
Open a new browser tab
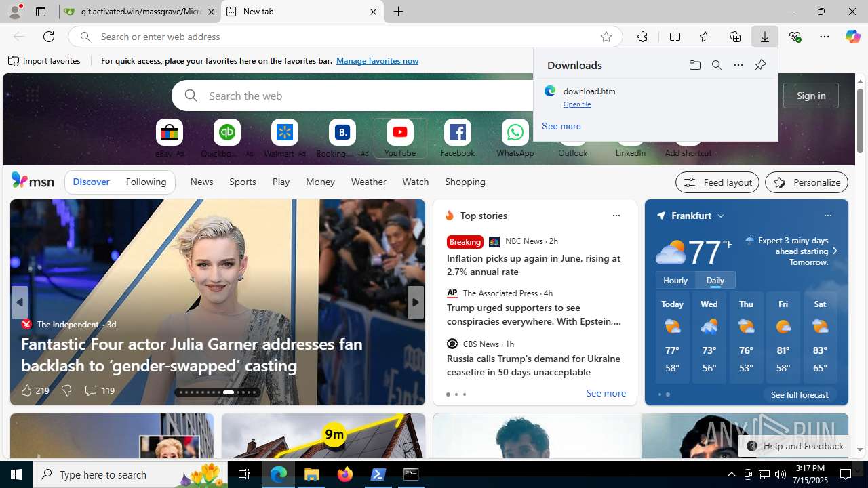[x=398, y=12]
